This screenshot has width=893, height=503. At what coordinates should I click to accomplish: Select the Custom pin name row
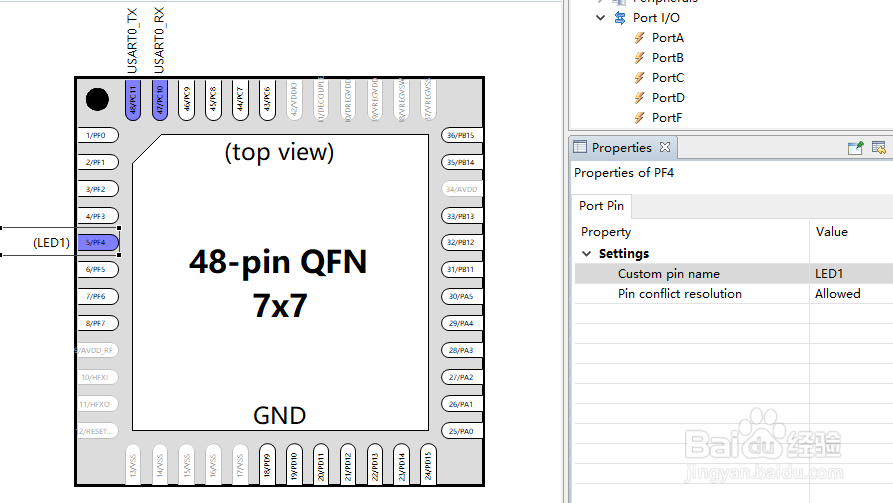tap(734, 273)
